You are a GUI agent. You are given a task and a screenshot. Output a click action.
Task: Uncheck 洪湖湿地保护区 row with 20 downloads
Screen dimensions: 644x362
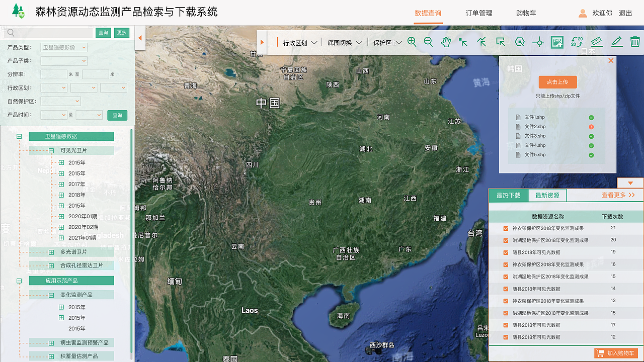click(506, 240)
